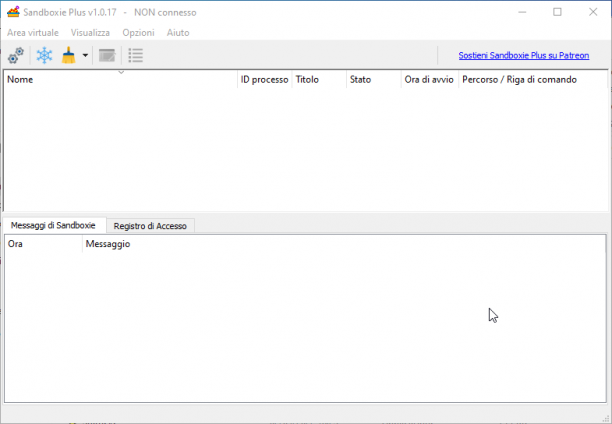Sort by the Nome column header

(x=121, y=80)
